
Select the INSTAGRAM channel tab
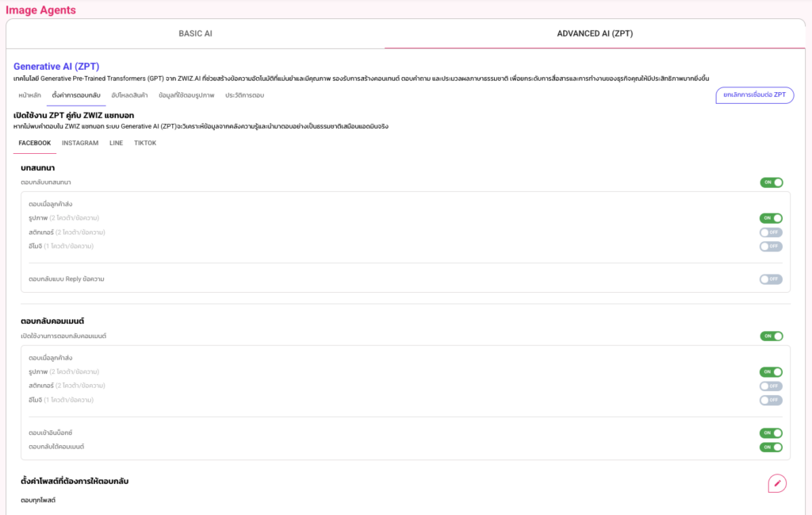click(80, 143)
